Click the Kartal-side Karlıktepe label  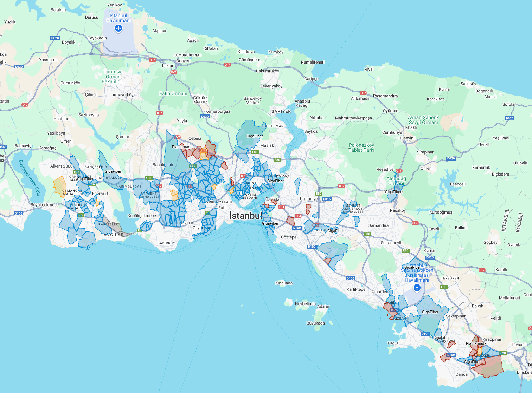(x=356, y=289)
